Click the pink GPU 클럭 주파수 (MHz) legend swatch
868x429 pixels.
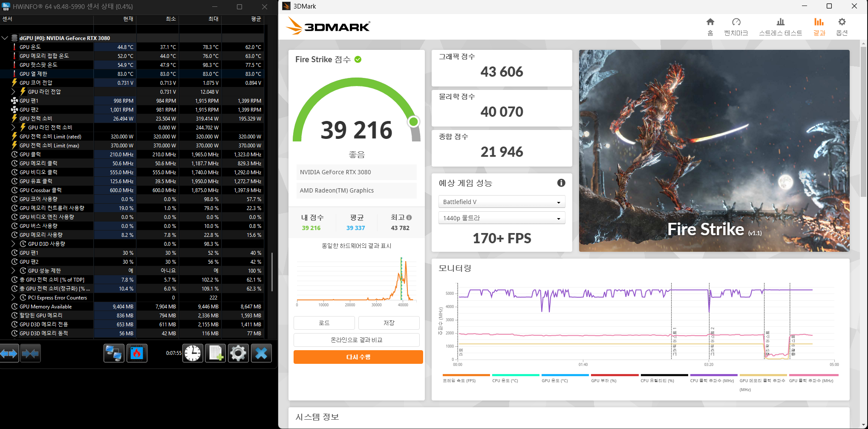tap(813, 375)
